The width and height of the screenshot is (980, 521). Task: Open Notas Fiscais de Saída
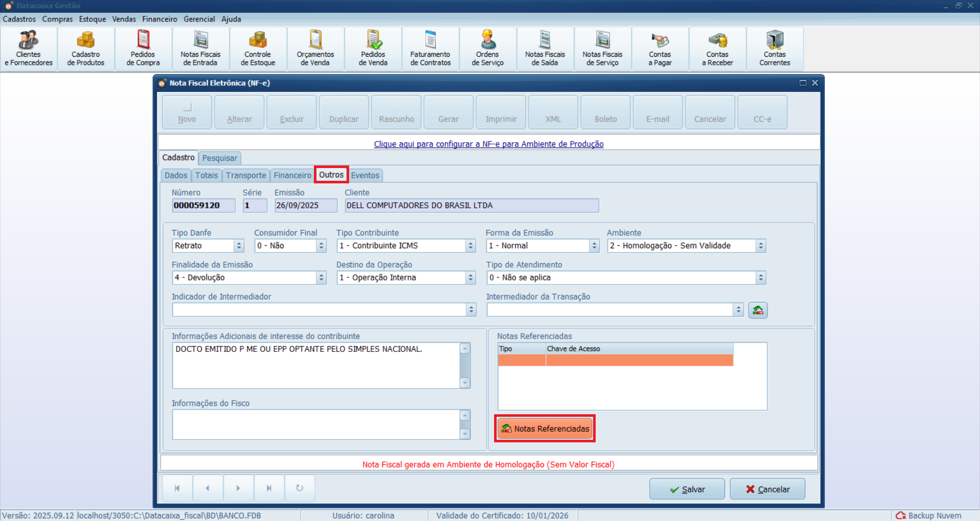(x=545, y=49)
